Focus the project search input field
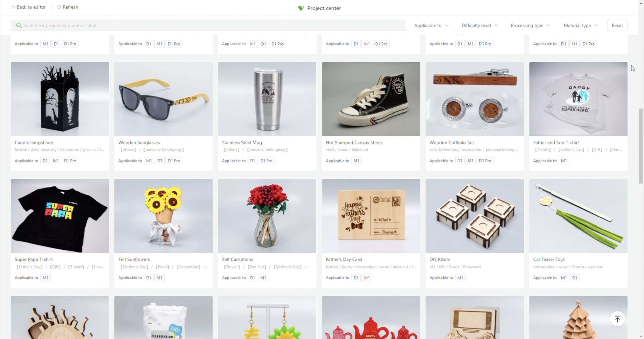The width and height of the screenshot is (644, 339). 208,25
